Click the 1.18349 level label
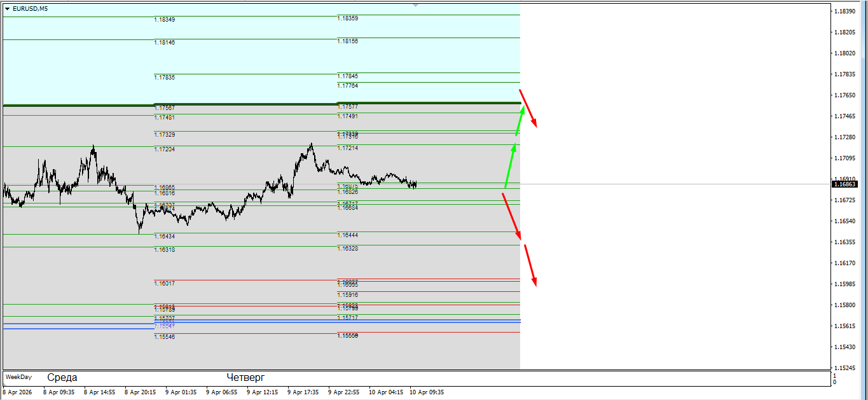Screen dimensions: 868x400 [x=164, y=20]
